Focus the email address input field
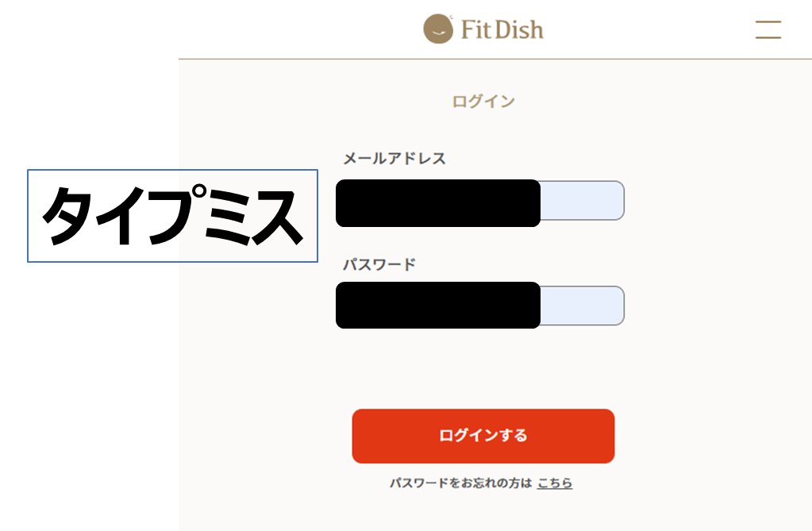 click(582, 201)
